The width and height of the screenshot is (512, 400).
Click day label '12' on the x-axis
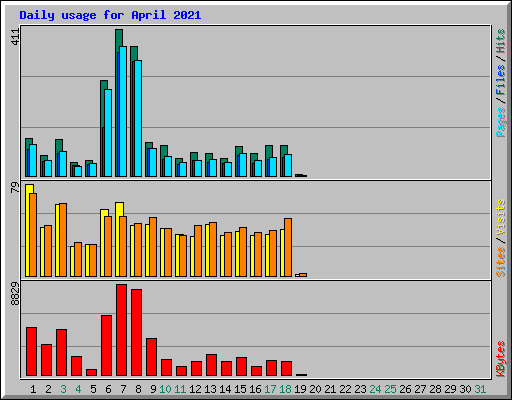click(x=195, y=389)
